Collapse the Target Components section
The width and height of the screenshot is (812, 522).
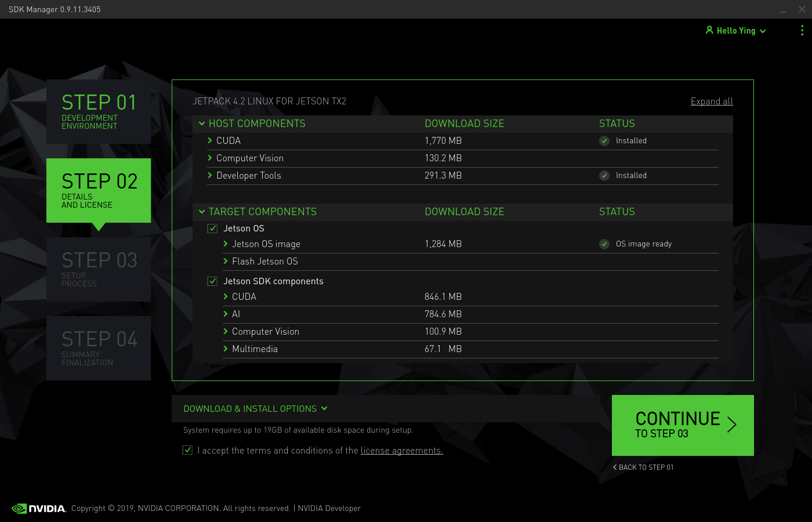pyautogui.click(x=202, y=212)
